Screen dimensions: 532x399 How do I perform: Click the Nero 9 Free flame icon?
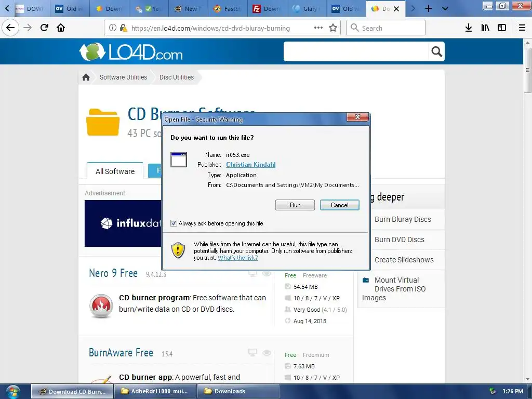tap(101, 305)
